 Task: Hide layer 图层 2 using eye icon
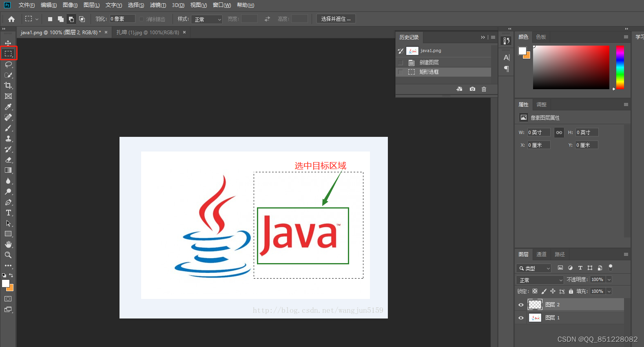(521, 305)
